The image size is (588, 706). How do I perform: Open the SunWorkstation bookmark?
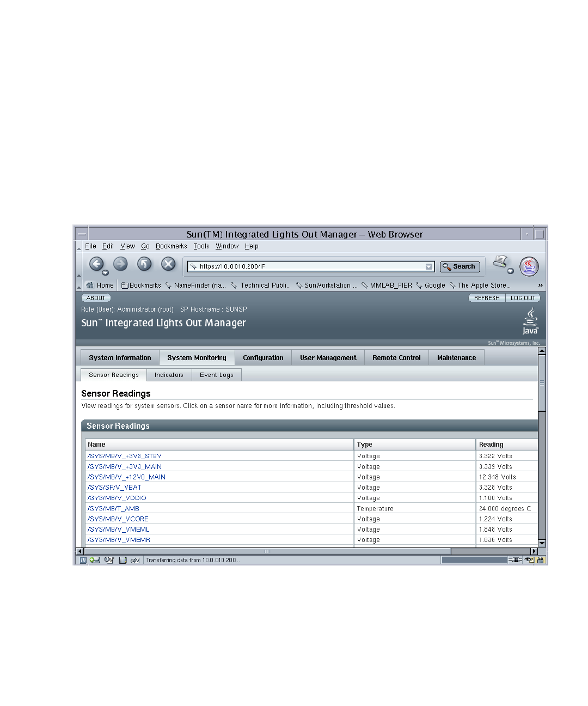[x=327, y=285]
